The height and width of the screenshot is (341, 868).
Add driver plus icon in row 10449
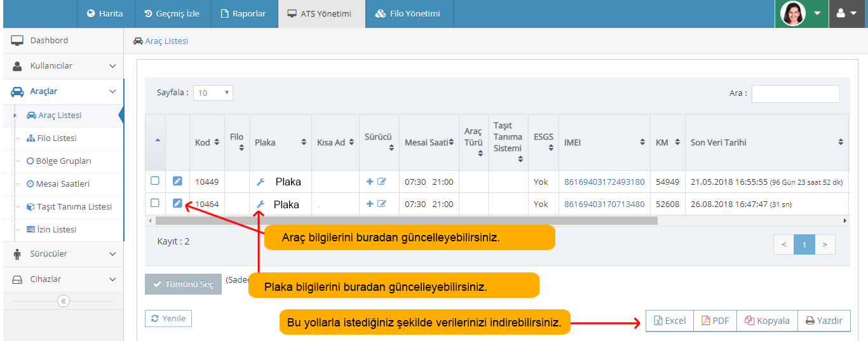pos(370,182)
